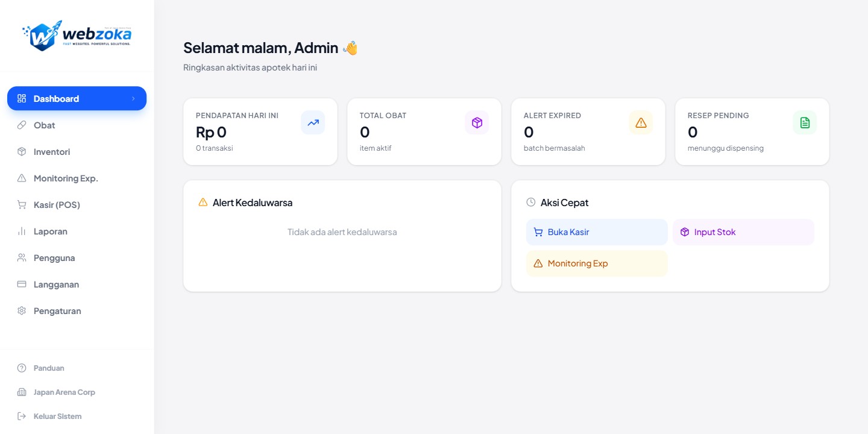Click the Rp 0 revenue value
Image resolution: width=868 pixels, height=434 pixels.
(x=211, y=132)
